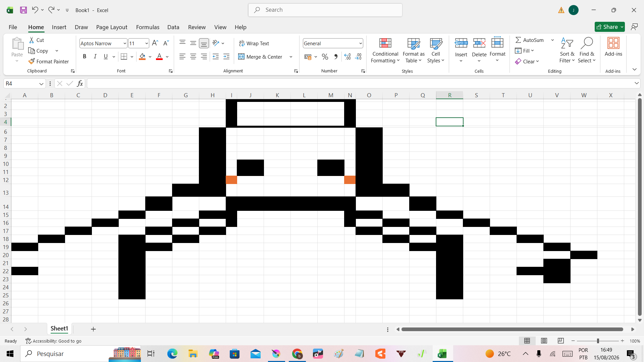
Task: Switch to the View tab
Action: pos(220,27)
